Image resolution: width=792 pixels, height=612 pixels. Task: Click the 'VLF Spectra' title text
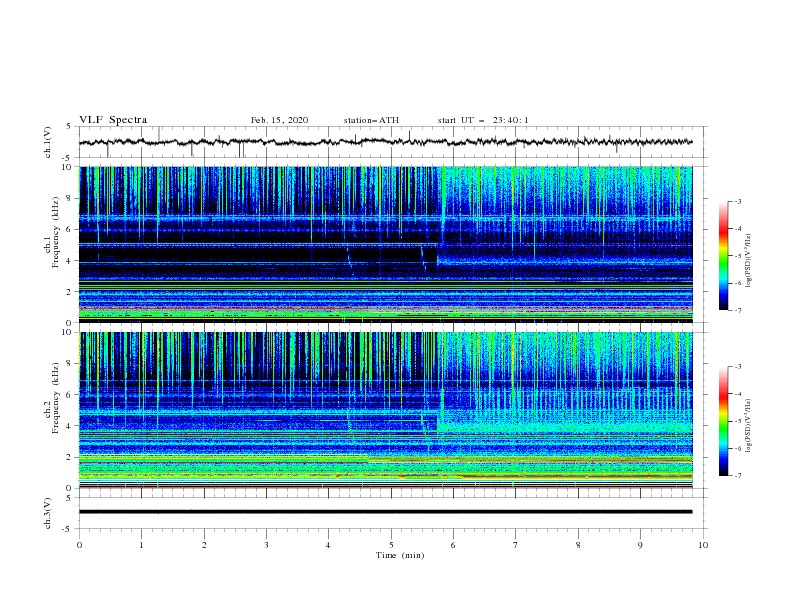click(113, 120)
